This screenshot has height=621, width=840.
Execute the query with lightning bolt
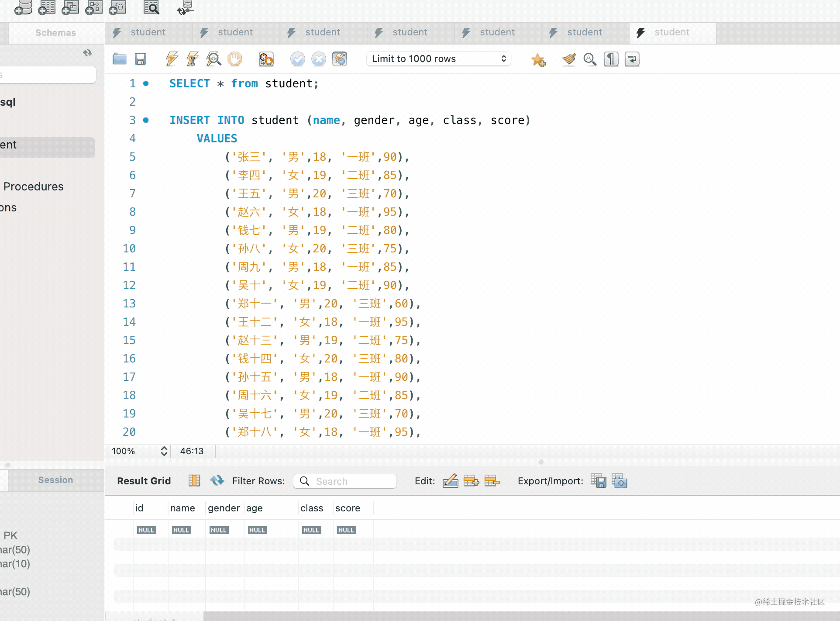(172, 59)
